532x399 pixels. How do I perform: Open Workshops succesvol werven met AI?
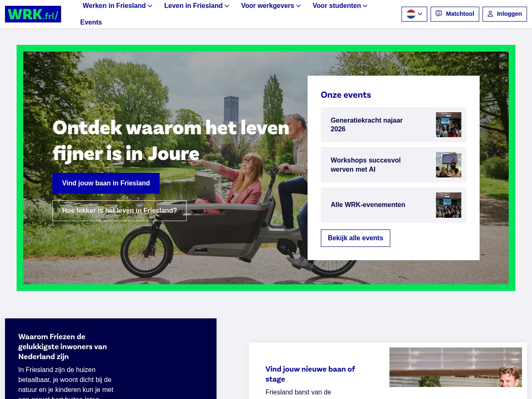tap(394, 165)
